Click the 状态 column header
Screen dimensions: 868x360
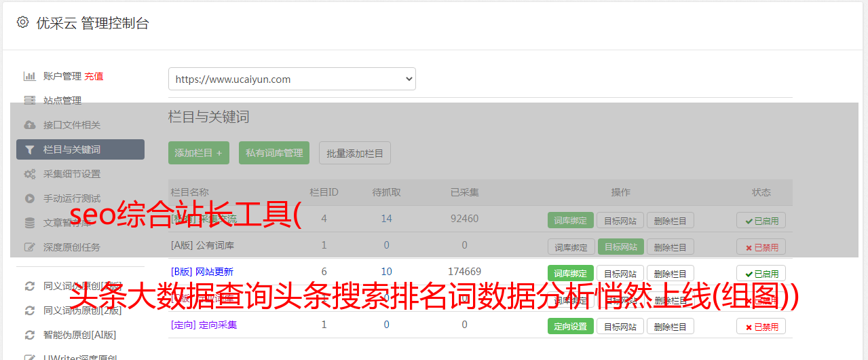pos(761,192)
